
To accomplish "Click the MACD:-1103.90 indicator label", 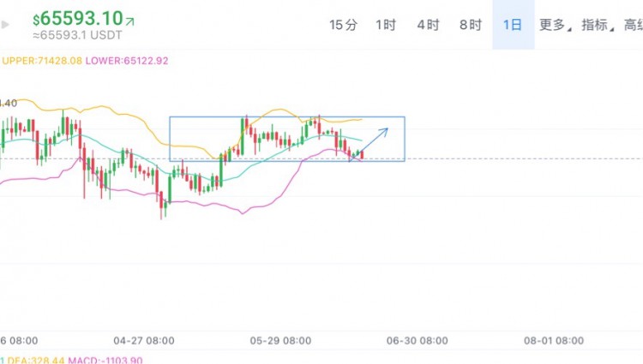I will [105, 361].
